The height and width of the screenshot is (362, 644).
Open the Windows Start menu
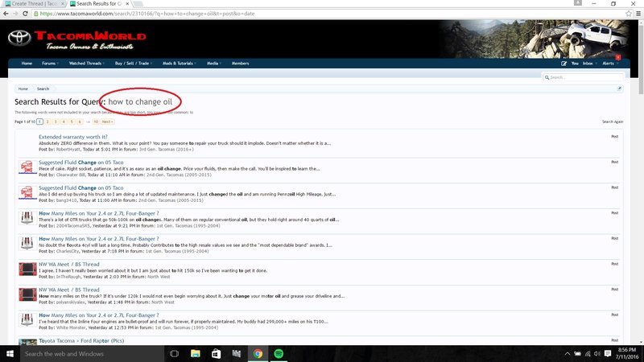coord(10,353)
